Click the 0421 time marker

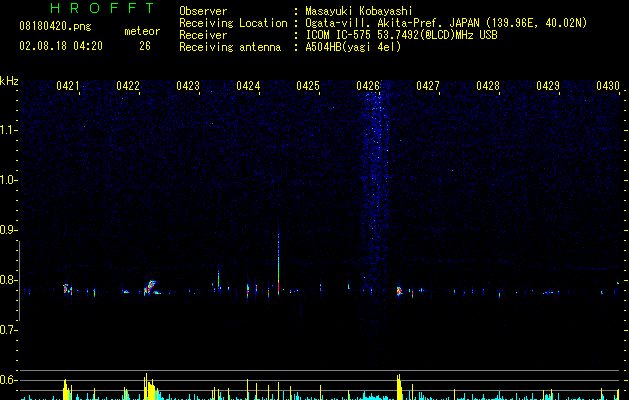point(67,86)
